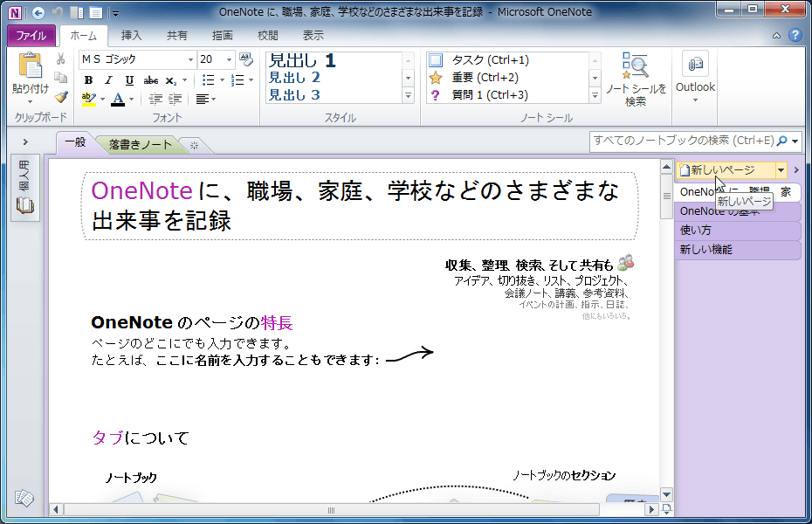
Task: Click the Undo icon in quick access toolbar
Action: tap(58, 12)
